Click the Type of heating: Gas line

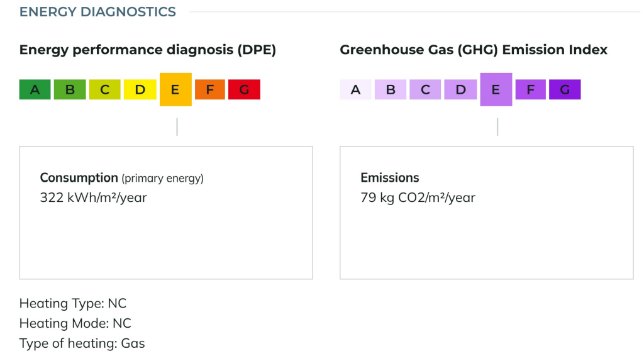(82, 343)
